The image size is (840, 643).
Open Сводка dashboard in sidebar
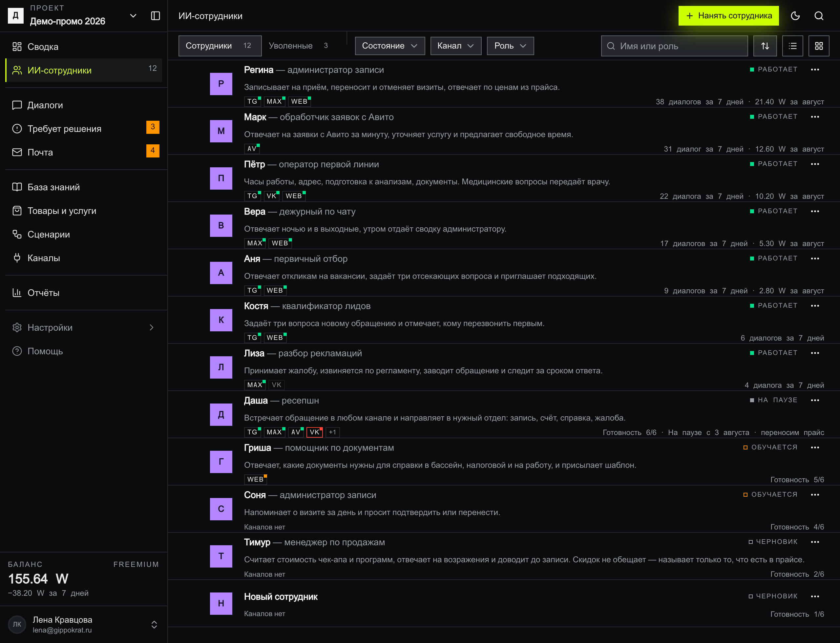[x=84, y=47]
